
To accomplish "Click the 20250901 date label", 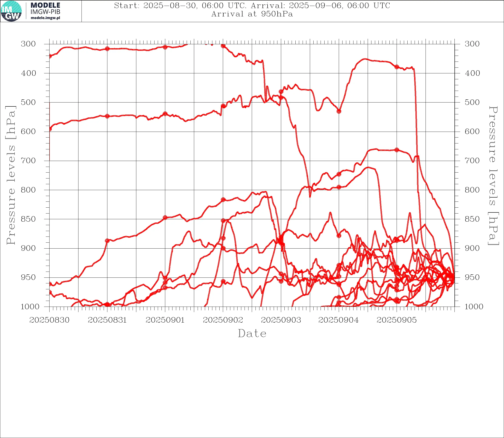I will click(x=165, y=320).
